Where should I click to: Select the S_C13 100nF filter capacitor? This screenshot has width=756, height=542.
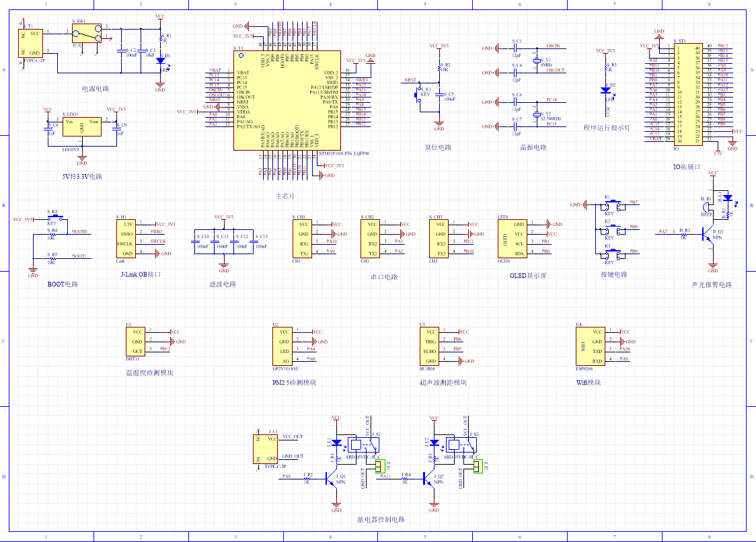(x=253, y=242)
